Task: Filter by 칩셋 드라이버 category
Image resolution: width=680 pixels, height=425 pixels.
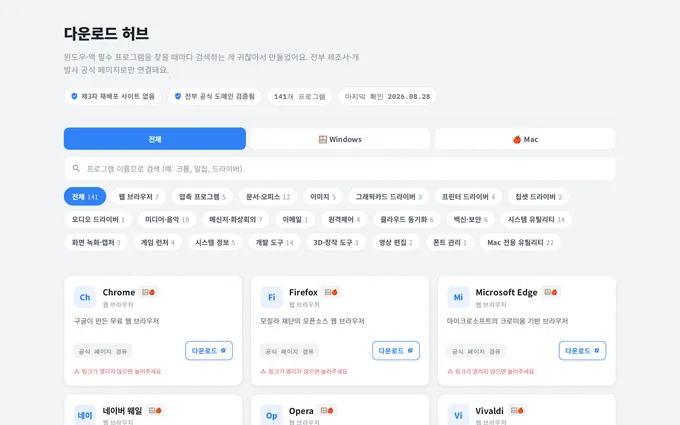Action: tap(539, 196)
